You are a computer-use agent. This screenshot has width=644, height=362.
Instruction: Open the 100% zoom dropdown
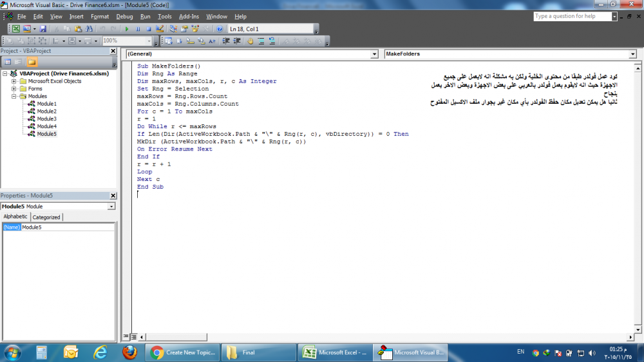[149, 41]
